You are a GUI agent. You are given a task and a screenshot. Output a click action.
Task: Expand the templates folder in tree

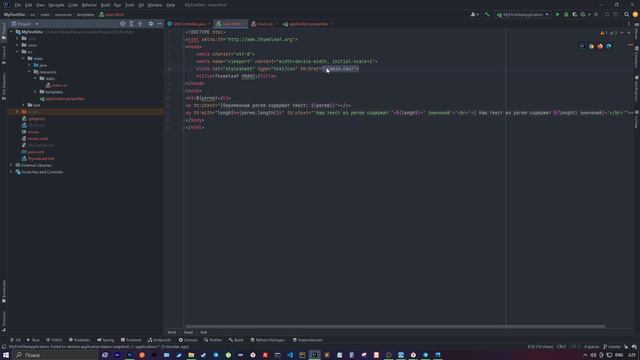[36, 92]
